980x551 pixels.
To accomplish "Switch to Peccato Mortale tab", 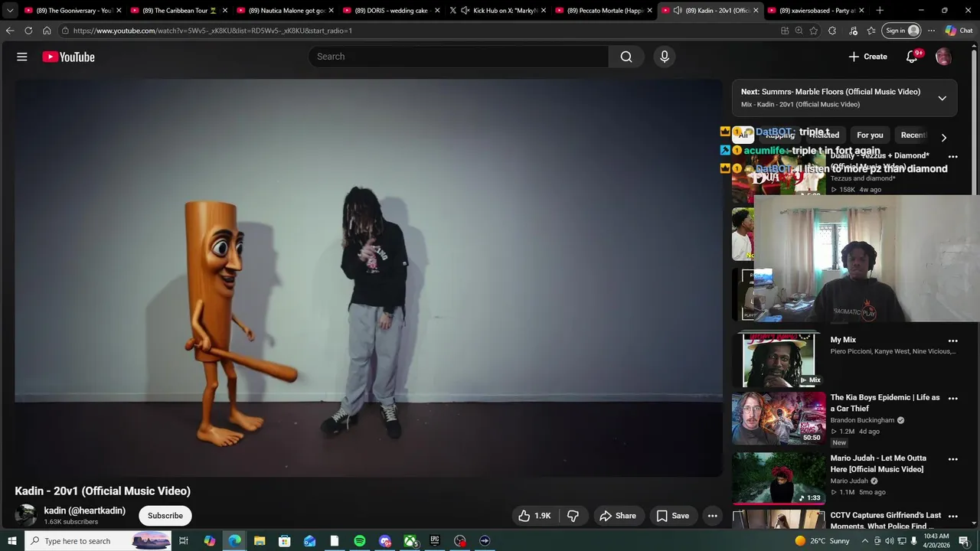I will tap(605, 11).
